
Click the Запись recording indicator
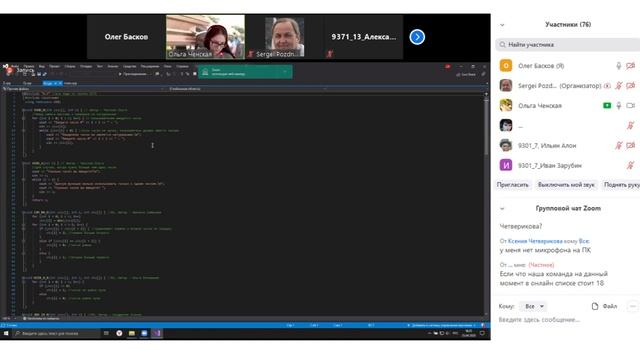click(20, 70)
